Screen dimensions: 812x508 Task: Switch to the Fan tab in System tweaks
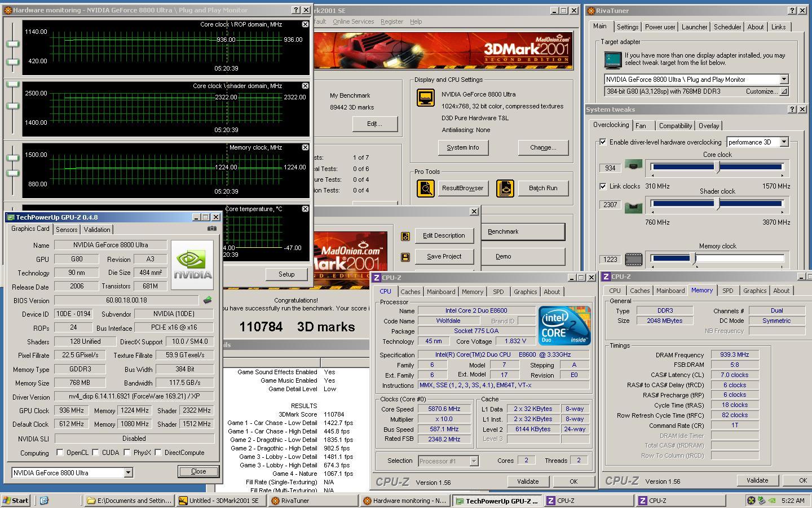click(x=641, y=125)
